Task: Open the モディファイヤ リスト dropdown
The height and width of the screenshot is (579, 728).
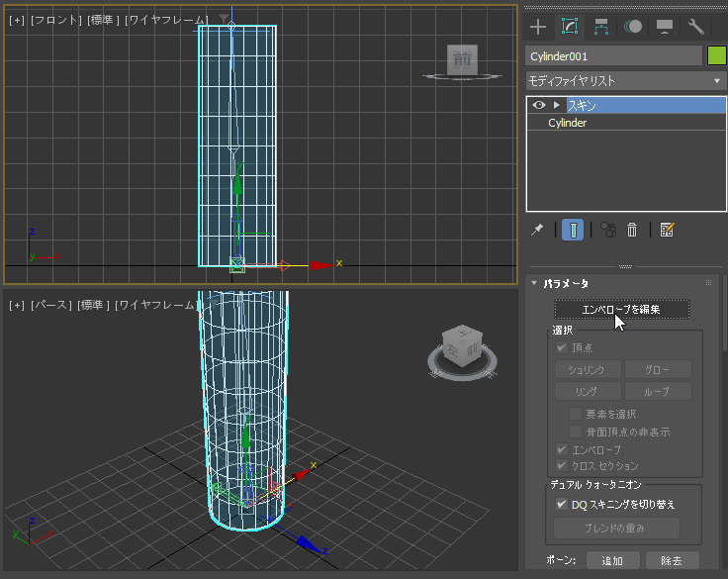Action: [x=626, y=81]
